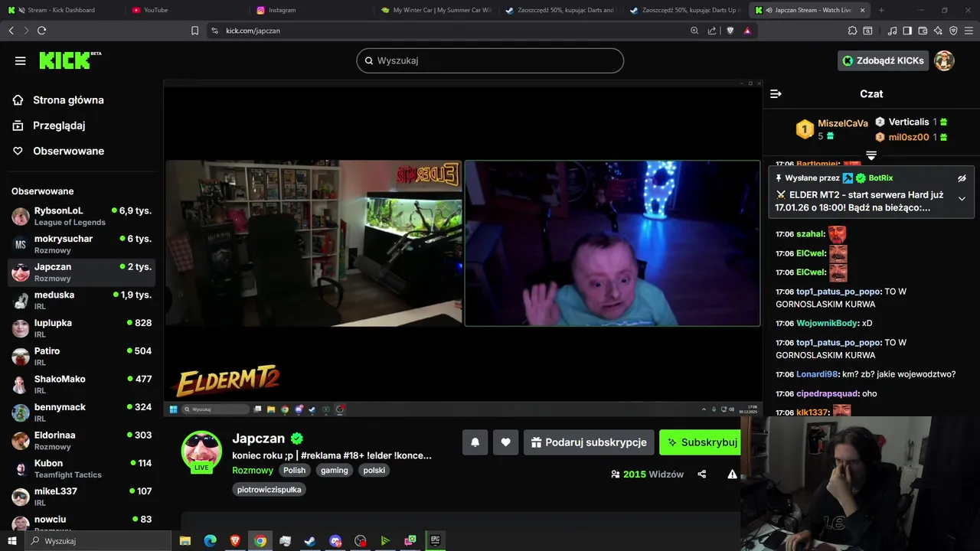Open Brave Wallet icon
The image size is (980, 551).
pos(923,31)
